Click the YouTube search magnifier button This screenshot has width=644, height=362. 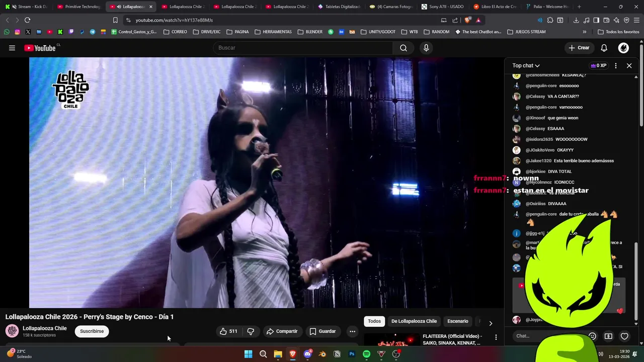[x=404, y=48]
